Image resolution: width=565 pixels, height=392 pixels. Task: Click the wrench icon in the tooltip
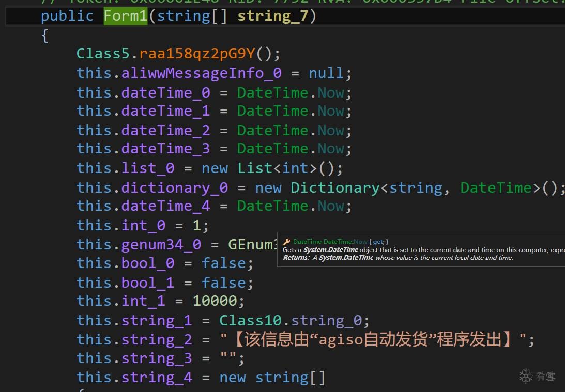click(x=287, y=242)
